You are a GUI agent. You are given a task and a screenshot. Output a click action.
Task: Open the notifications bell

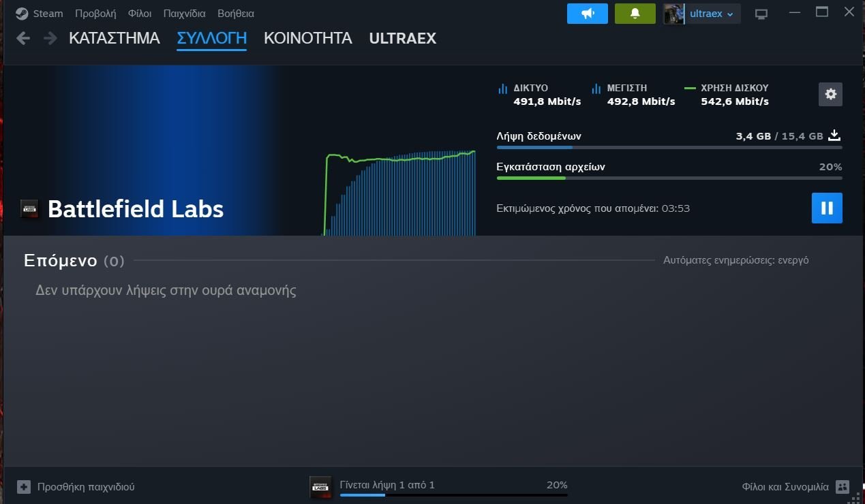coord(635,14)
